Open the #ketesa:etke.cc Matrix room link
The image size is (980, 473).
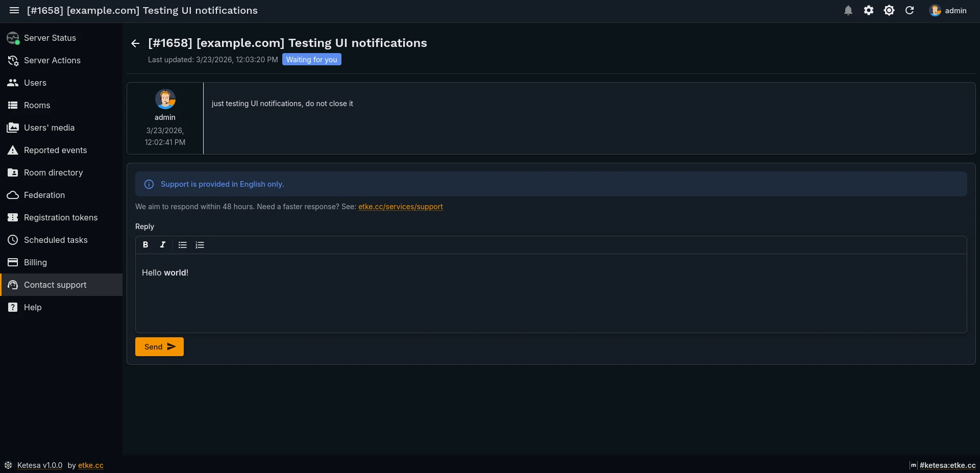[947, 465]
